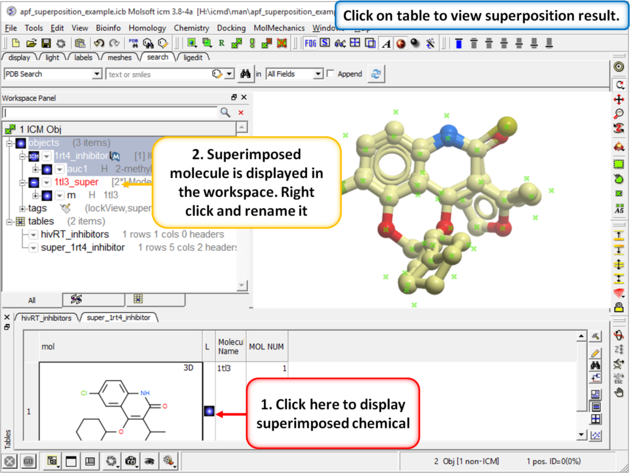630x473 pixels.
Task: Click the binoculars search icon
Action: (244, 74)
